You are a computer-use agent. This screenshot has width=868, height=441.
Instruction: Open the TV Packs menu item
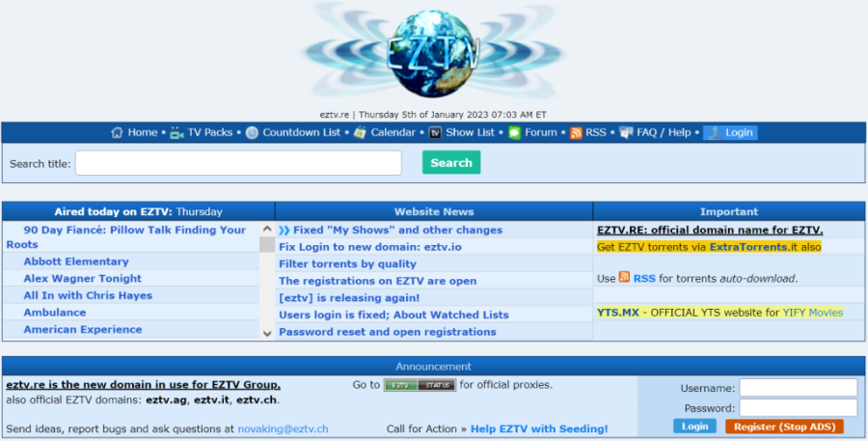click(x=210, y=132)
